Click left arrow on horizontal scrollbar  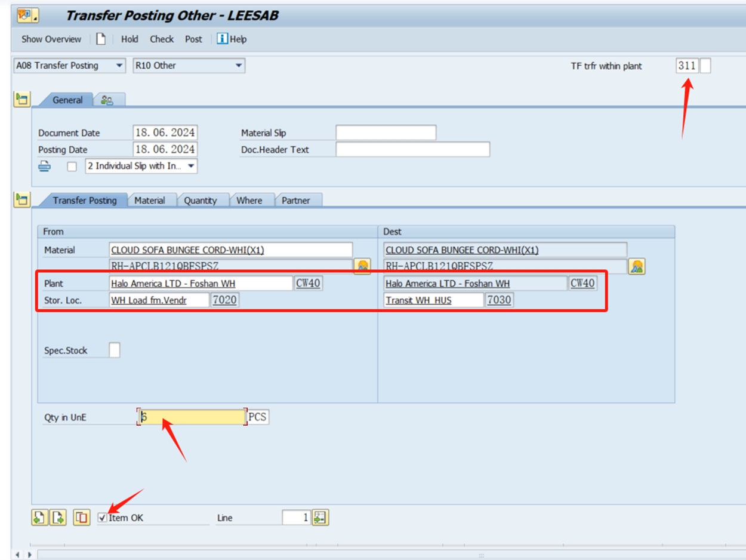pos(17,555)
